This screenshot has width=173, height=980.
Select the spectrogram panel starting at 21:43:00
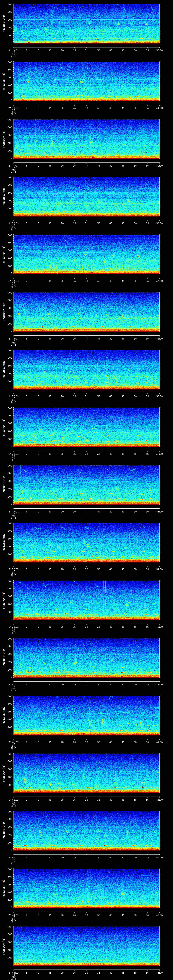coord(86,831)
